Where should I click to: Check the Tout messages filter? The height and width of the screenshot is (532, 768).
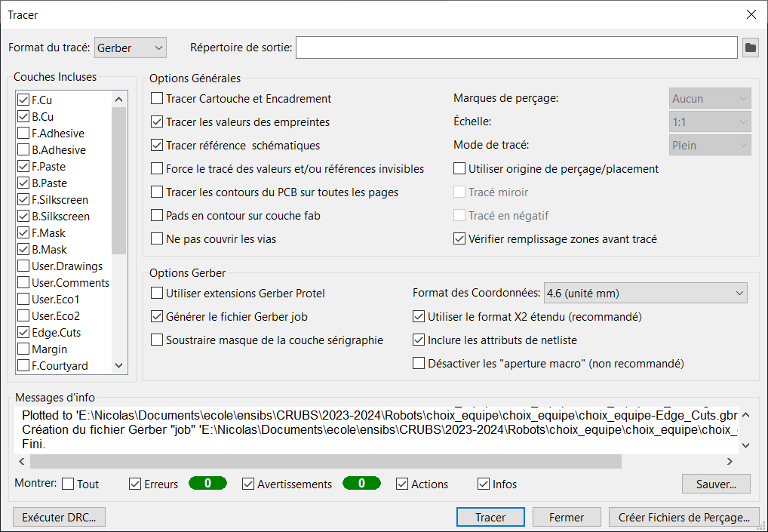pyautogui.click(x=68, y=484)
